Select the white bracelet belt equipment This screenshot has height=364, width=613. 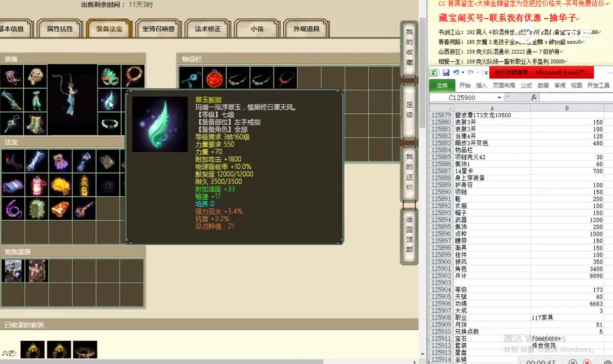point(109,124)
